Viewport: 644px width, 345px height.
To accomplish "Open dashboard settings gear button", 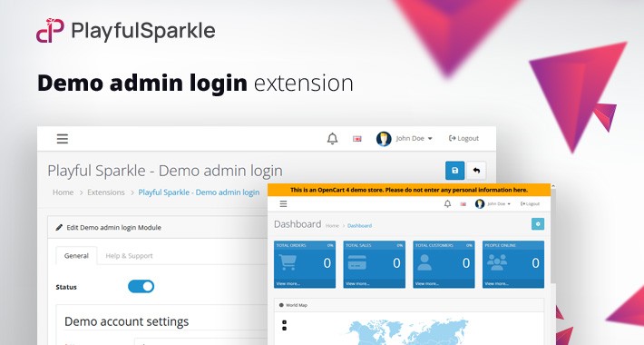I will [538, 224].
